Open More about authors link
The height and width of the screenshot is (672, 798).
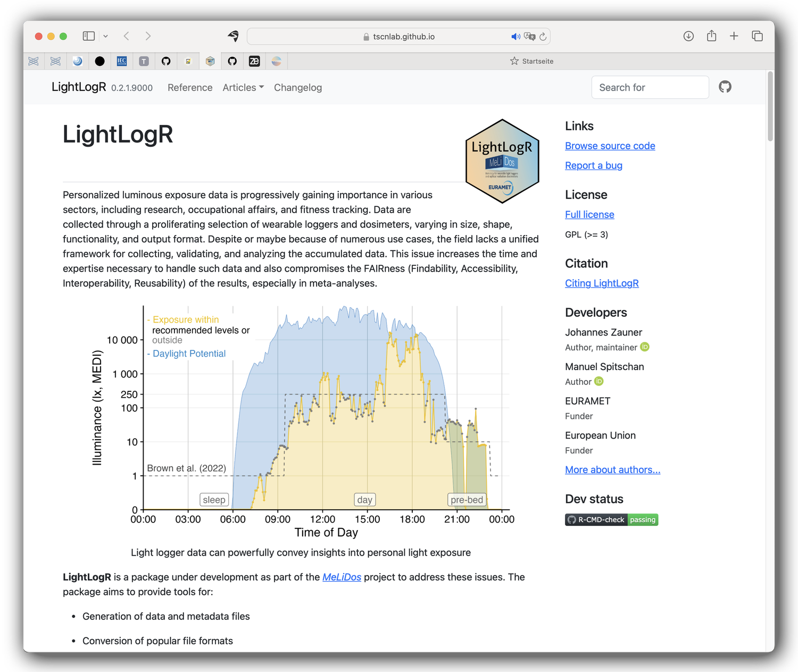click(x=612, y=470)
